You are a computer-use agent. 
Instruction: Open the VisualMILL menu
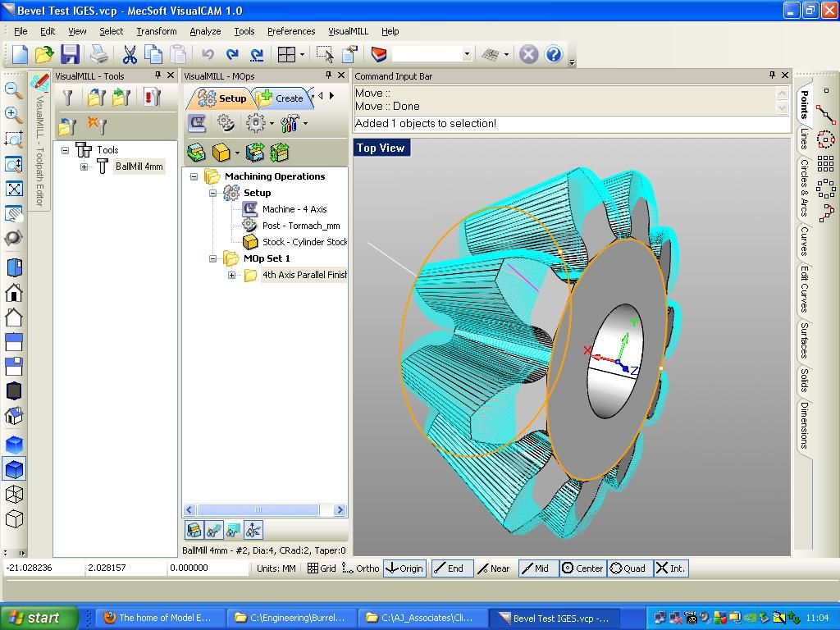348,31
